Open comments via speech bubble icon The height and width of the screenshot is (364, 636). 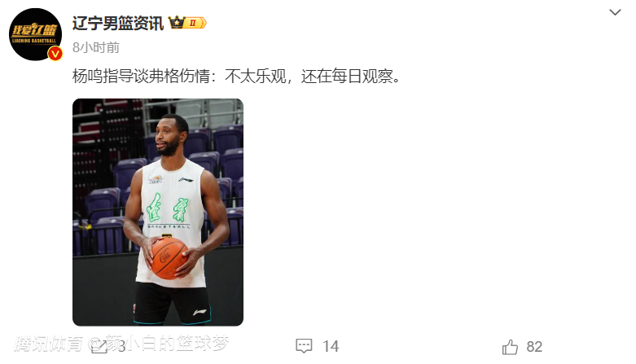tap(304, 346)
